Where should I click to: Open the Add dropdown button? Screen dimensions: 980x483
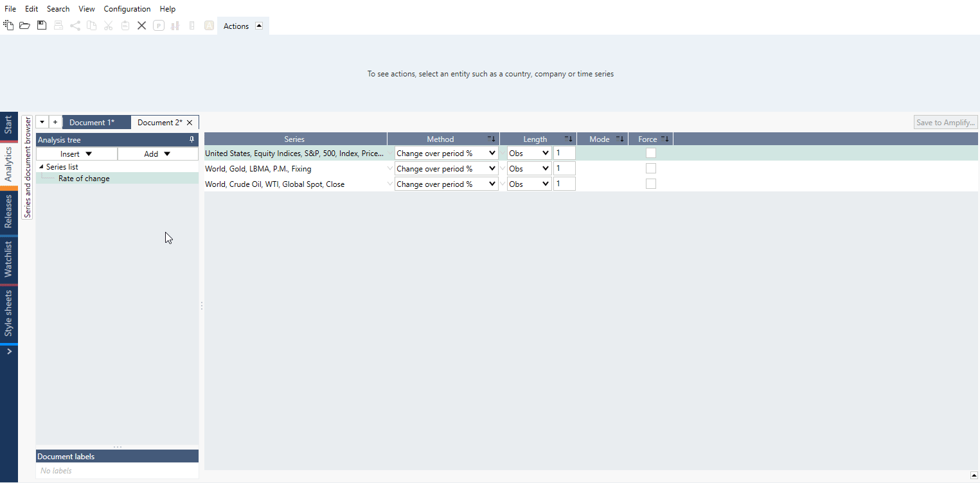click(157, 154)
